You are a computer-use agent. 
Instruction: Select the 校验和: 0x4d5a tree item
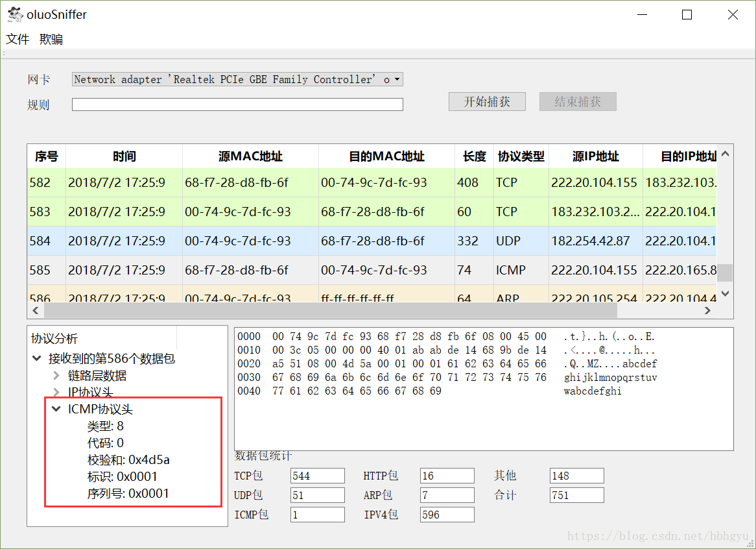(x=128, y=459)
